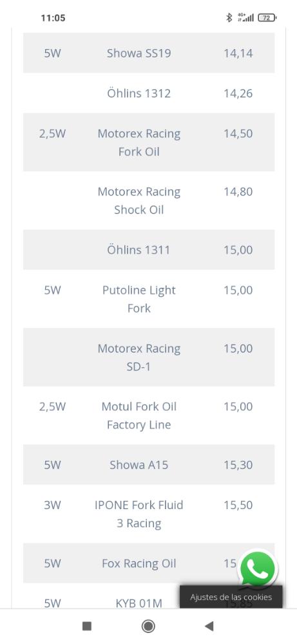
Task: Open the WhatsApp chat bubble icon
Action: (258, 570)
